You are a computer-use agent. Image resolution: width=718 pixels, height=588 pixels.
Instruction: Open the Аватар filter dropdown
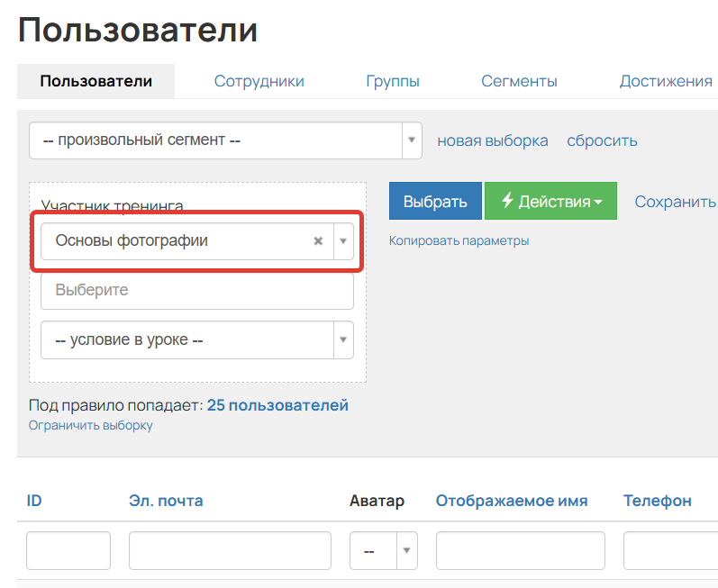click(x=383, y=550)
